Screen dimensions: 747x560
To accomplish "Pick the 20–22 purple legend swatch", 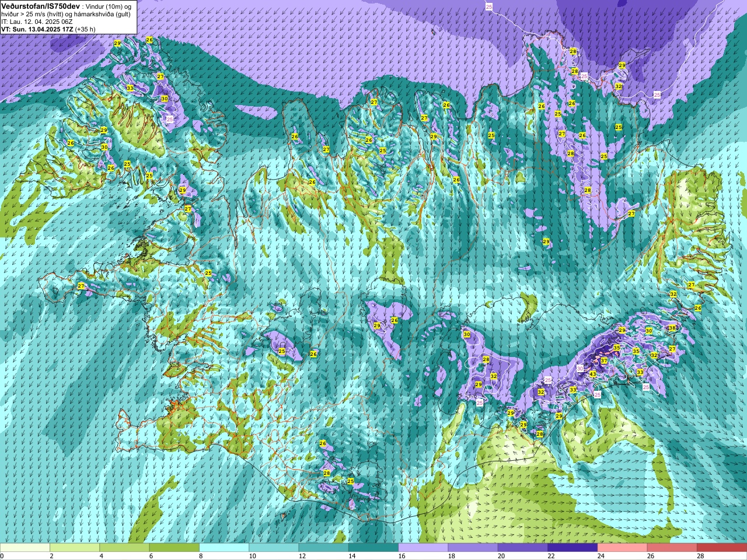I will coord(523,548).
